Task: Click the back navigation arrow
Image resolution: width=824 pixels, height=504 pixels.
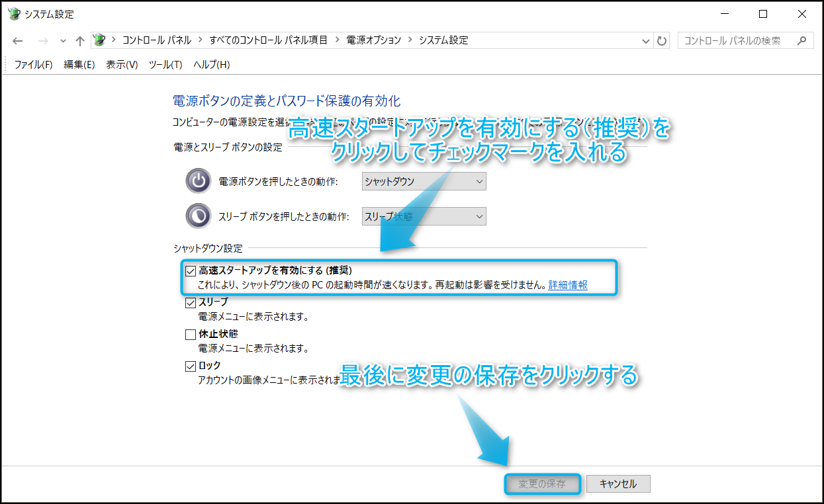Action: [18, 41]
